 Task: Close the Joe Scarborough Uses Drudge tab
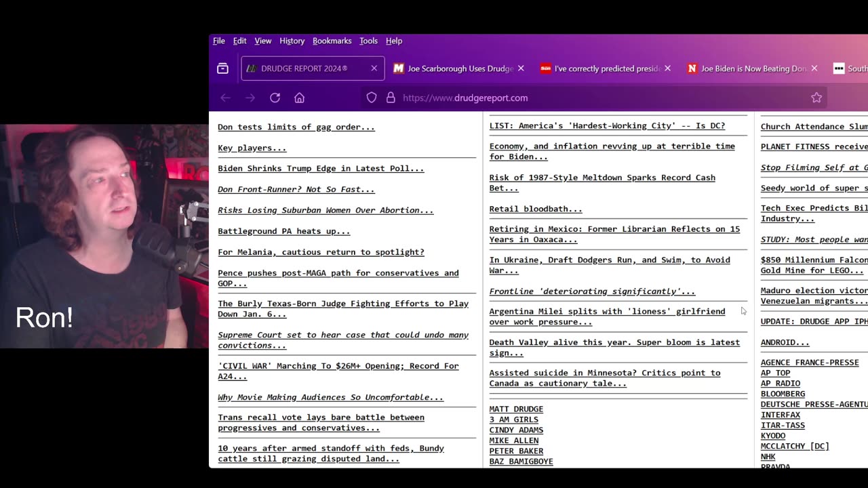521,68
